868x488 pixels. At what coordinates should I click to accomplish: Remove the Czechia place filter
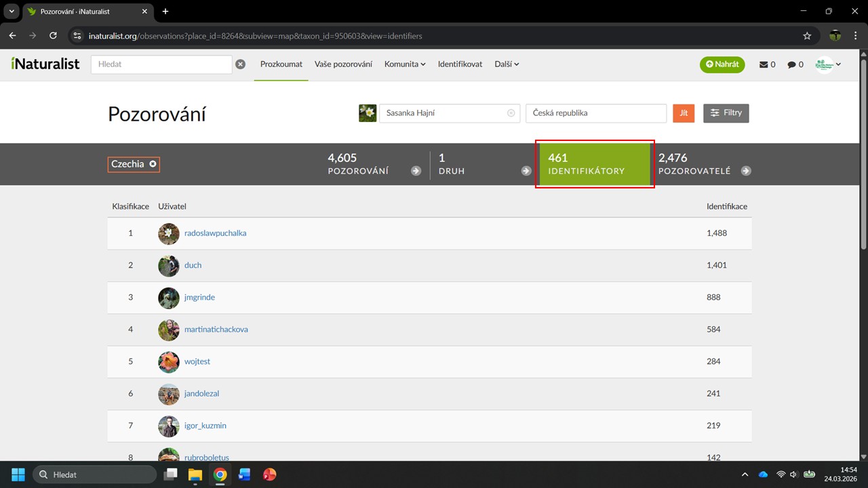coord(153,164)
